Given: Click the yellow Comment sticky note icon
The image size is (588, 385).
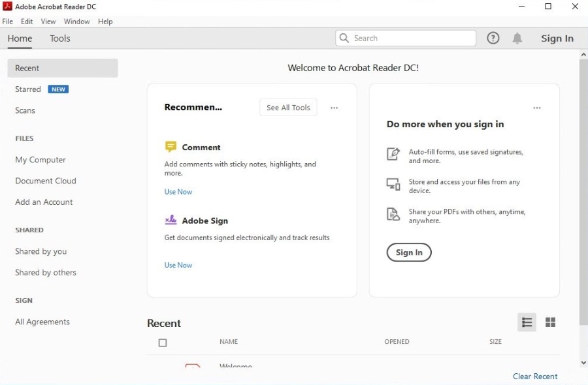Looking at the screenshot, I should (x=171, y=147).
